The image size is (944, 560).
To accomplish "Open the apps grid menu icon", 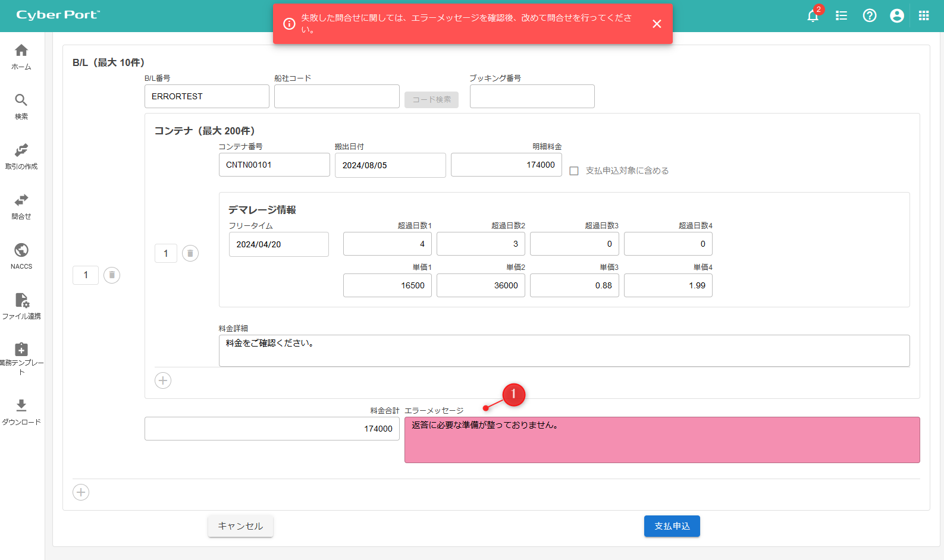I will (x=924, y=16).
